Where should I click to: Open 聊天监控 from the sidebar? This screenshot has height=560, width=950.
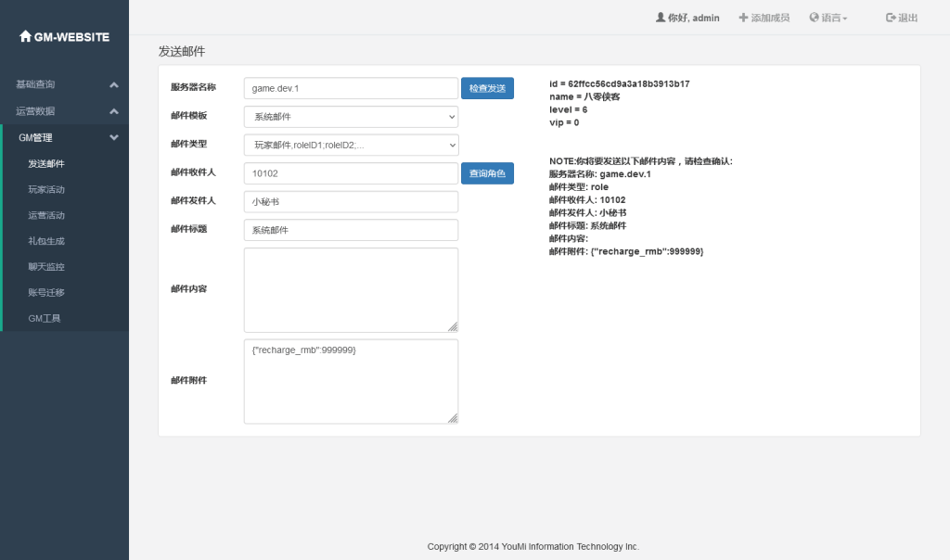click(46, 267)
